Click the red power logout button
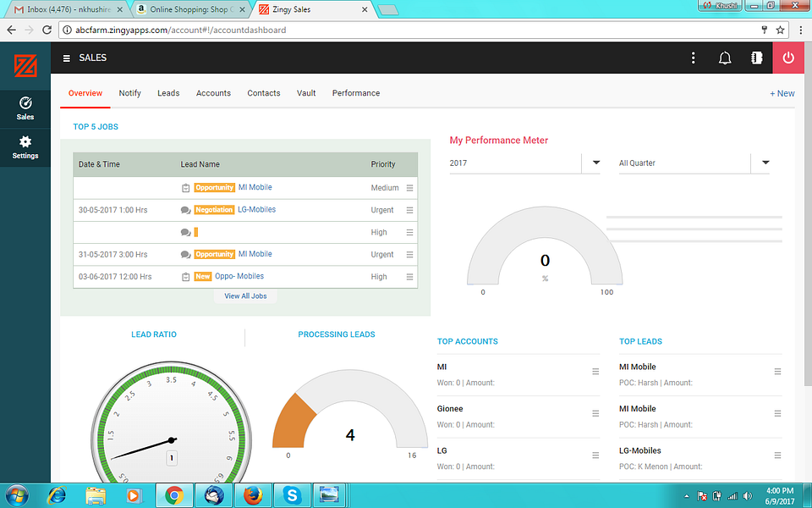Viewport: 812px width, 508px height. (x=788, y=58)
